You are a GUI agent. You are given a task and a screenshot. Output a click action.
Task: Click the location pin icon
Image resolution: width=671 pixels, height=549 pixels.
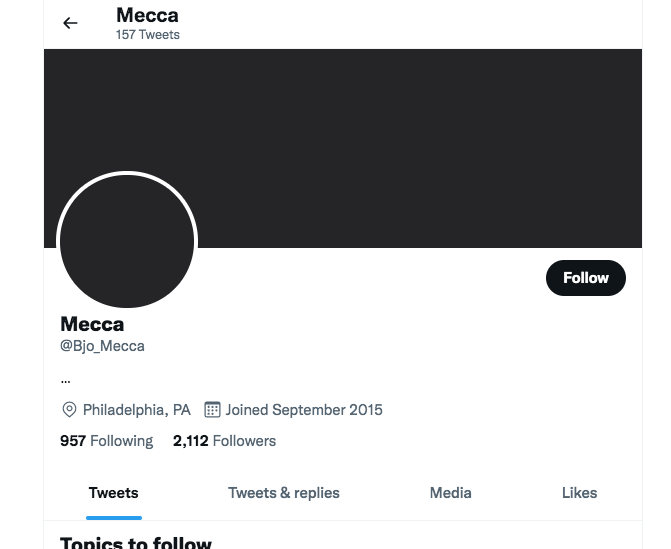point(69,410)
